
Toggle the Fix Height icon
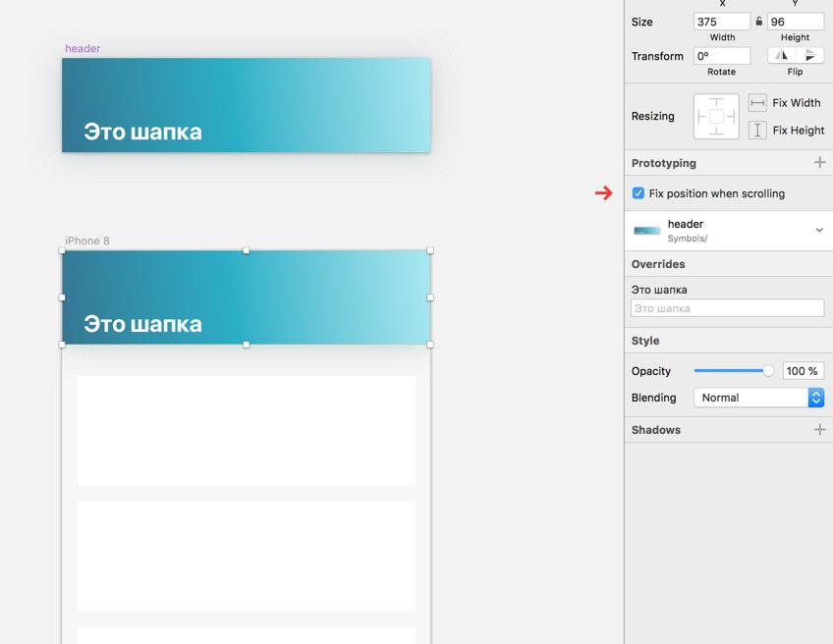(757, 130)
